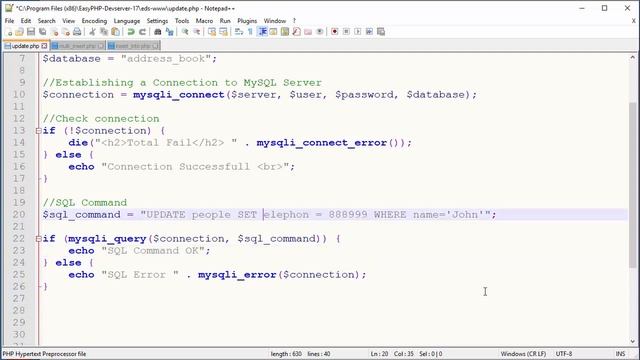This screenshot has height=360, width=640.
Task: Open the Macro menu
Action: point(204,21)
